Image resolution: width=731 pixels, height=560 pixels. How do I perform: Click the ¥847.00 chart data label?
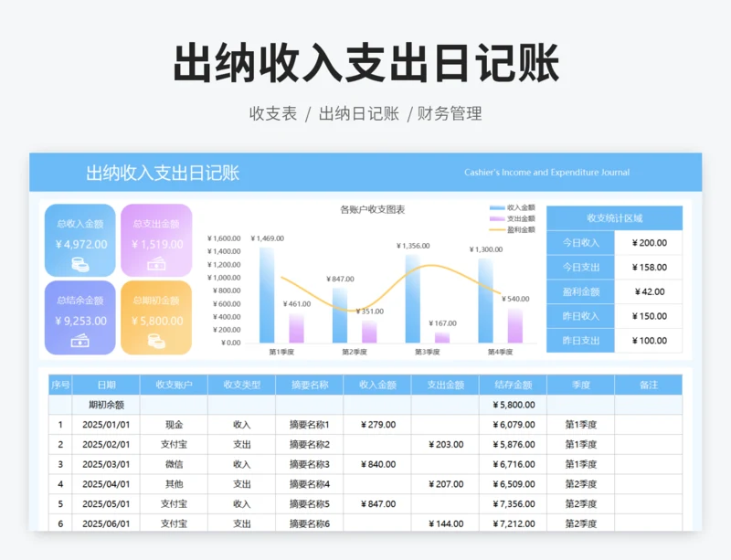(x=340, y=279)
